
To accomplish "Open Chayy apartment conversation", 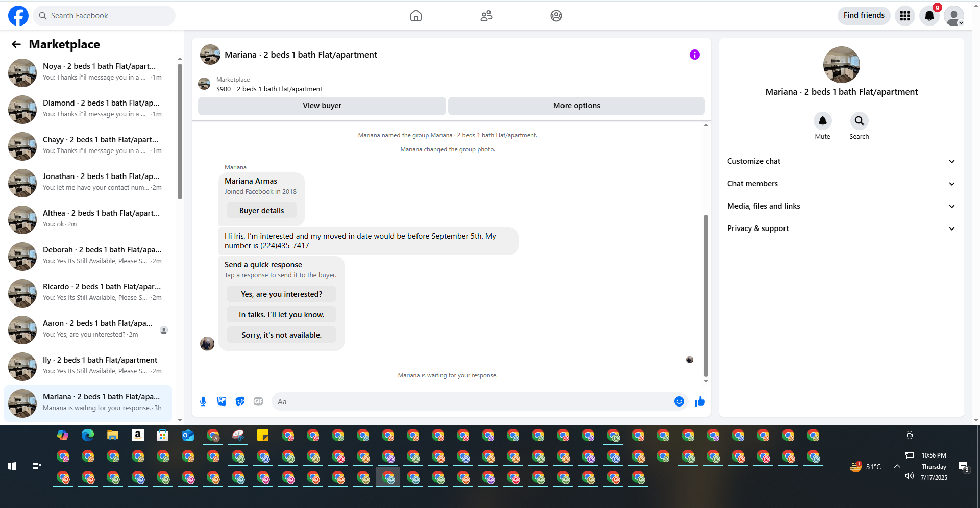I will pyautogui.click(x=88, y=146).
